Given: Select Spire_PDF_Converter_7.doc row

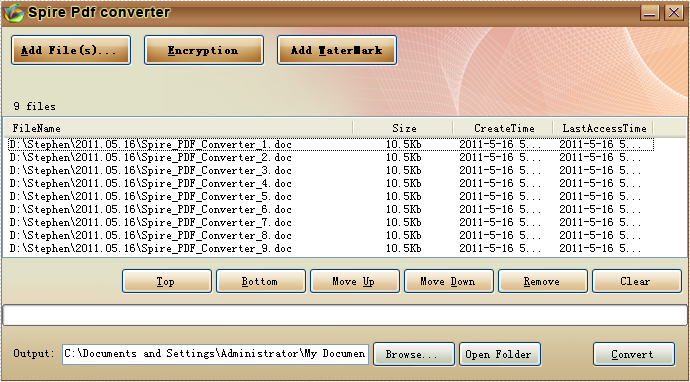Looking at the screenshot, I should coord(330,222).
